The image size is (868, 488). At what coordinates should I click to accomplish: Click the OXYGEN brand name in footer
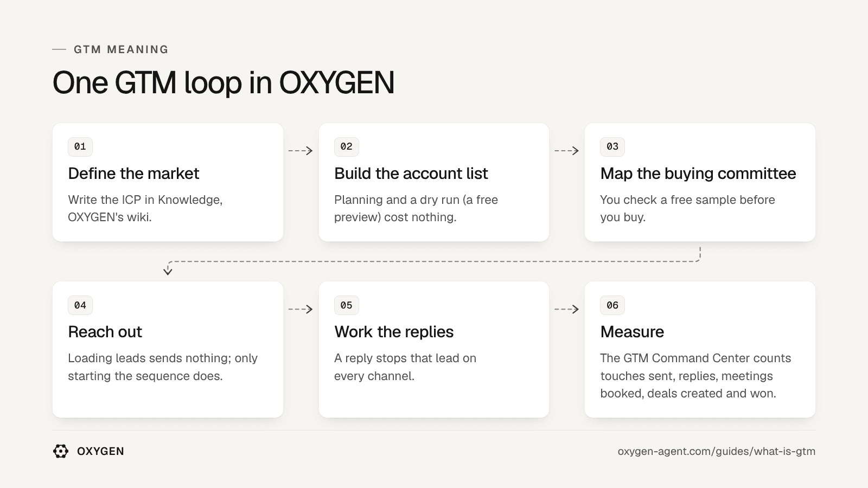click(100, 451)
